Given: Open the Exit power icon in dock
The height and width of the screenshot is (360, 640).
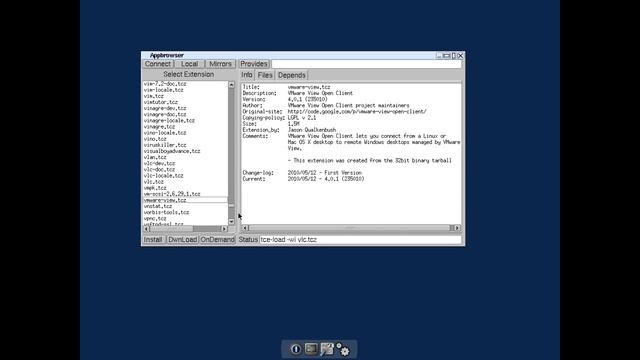Looking at the screenshot, I should [x=296, y=349].
